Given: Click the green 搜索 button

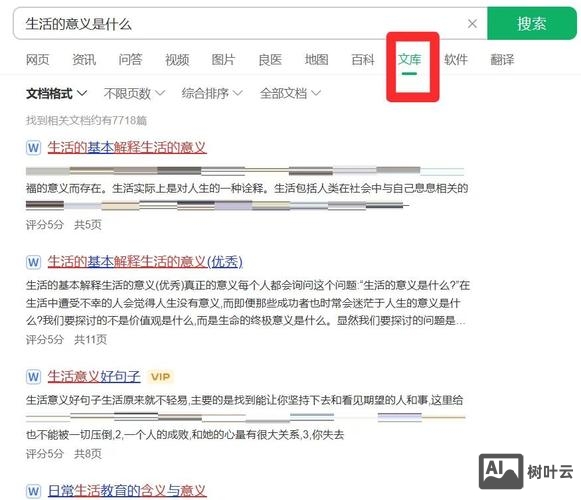Looking at the screenshot, I should [532, 23].
